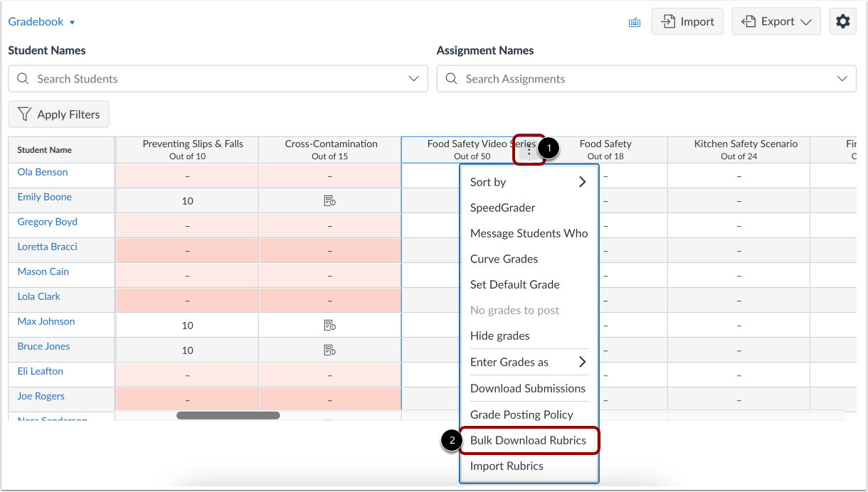868x492 pixels.
Task: Open the Gradebook settings gear
Action: (x=842, y=21)
